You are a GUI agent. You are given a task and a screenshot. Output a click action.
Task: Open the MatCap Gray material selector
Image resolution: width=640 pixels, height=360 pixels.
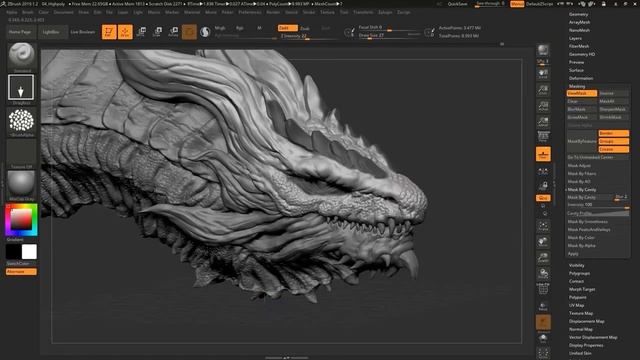pyautogui.click(x=21, y=184)
